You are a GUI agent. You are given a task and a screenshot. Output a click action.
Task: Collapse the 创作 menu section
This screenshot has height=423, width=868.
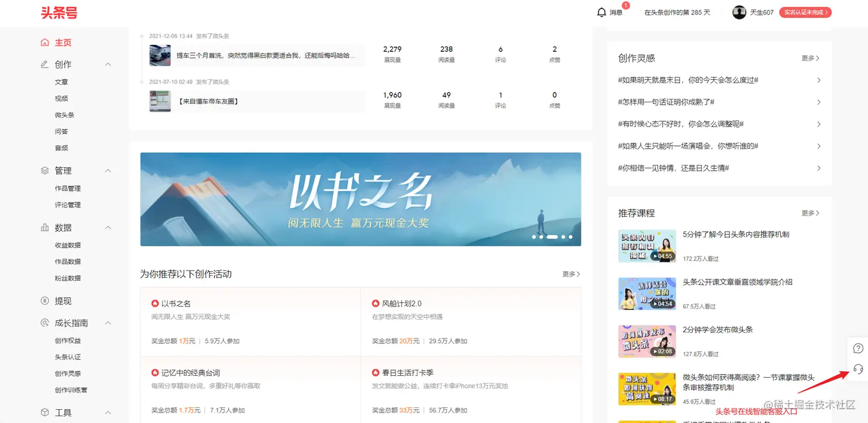[x=108, y=64]
